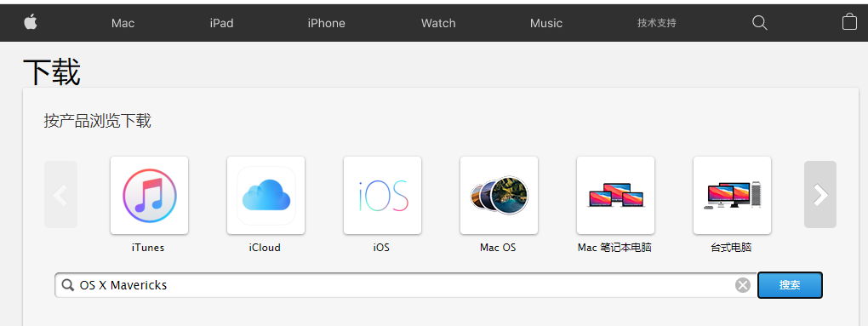
Task: Open the shopping bag icon
Action: pos(849,22)
